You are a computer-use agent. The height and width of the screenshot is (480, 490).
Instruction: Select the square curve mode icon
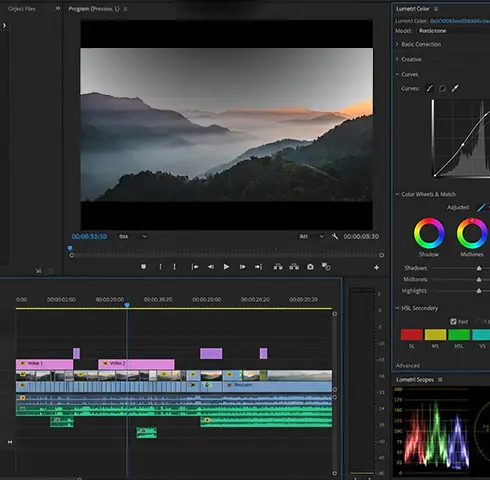(442, 88)
